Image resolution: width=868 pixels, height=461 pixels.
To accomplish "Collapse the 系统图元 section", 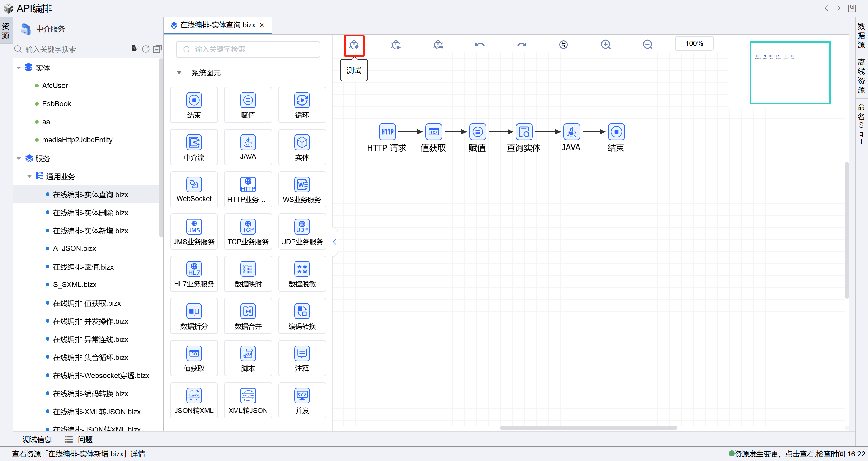I will 179,73.
